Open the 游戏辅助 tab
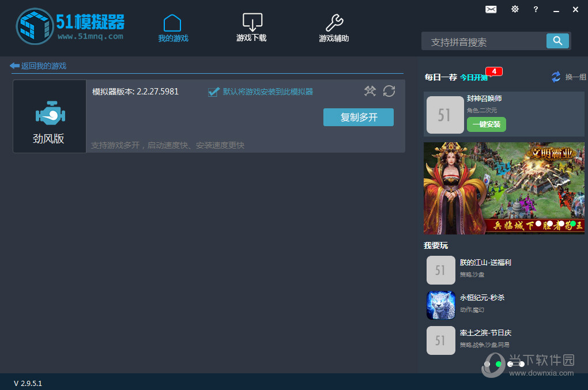 tap(334, 28)
